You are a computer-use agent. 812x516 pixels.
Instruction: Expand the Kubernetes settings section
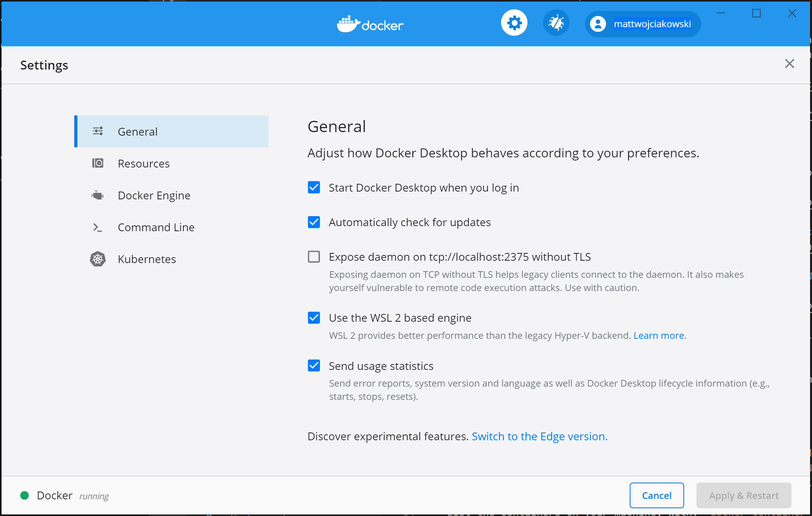click(x=147, y=259)
